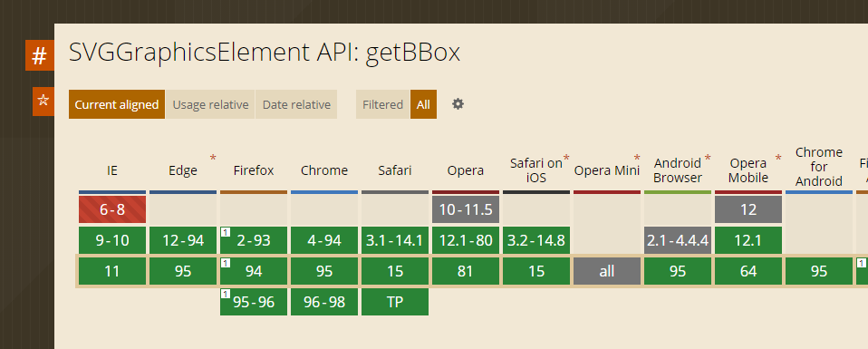
Task: Select the Chrome 95 current version cell
Action: (324, 271)
